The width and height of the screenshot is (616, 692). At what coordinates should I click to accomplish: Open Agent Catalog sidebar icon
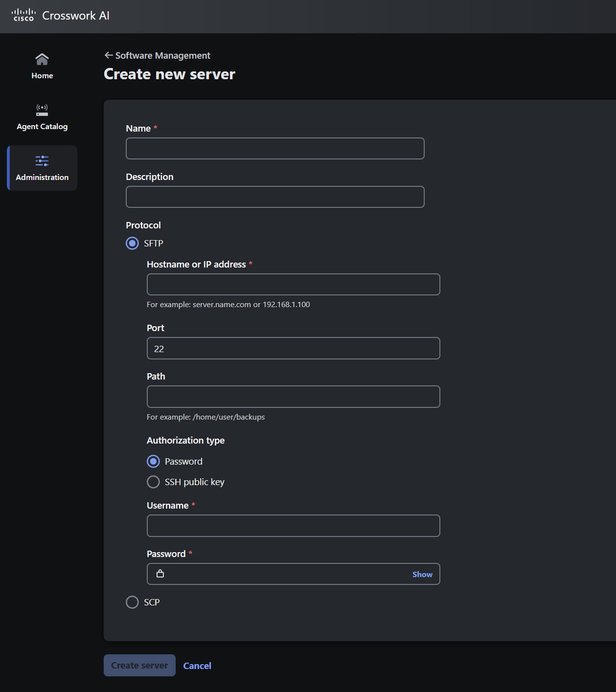tap(42, 110)
